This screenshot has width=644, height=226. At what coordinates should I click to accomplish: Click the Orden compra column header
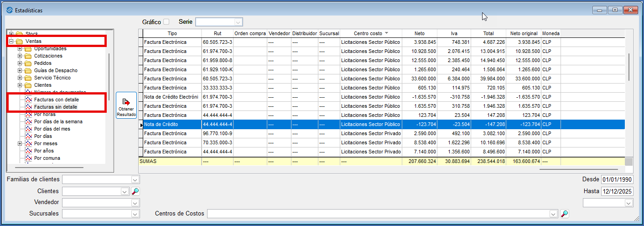pos(250,33)
